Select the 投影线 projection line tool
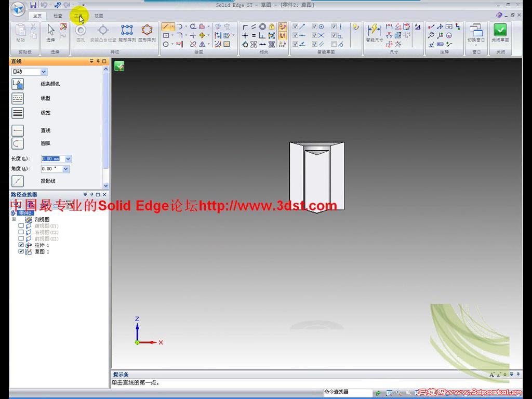The image size is (532, 399). 17,181
